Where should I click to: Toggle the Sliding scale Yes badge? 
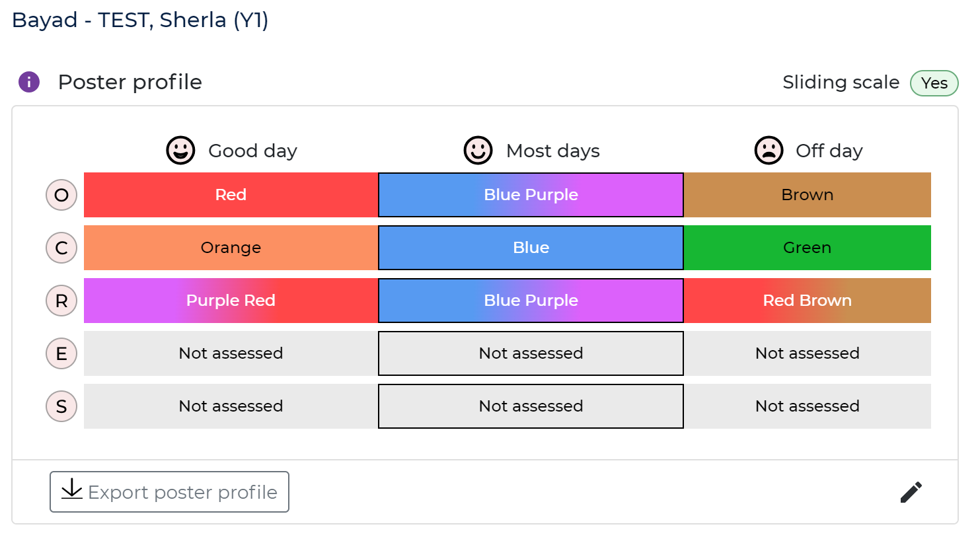[x=934, y=83]
